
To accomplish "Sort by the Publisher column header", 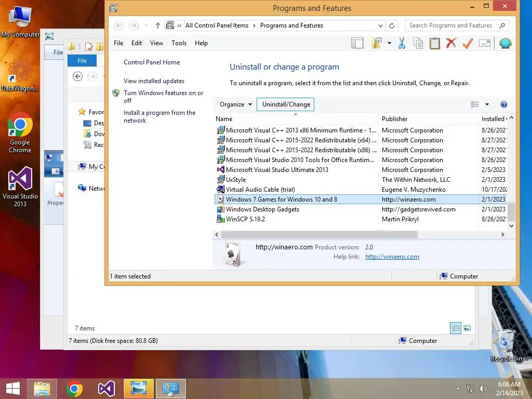I will pyautogui.click(x=428, y=119).
